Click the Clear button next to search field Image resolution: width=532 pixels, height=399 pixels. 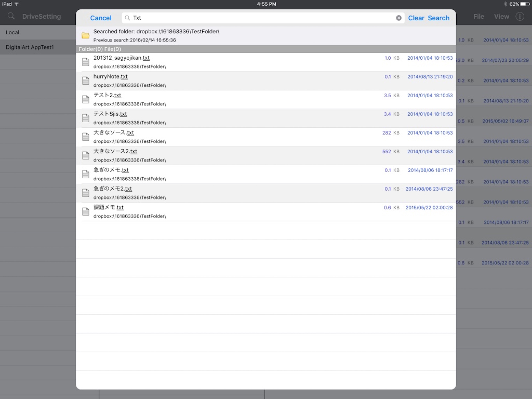tap(416, 18)
